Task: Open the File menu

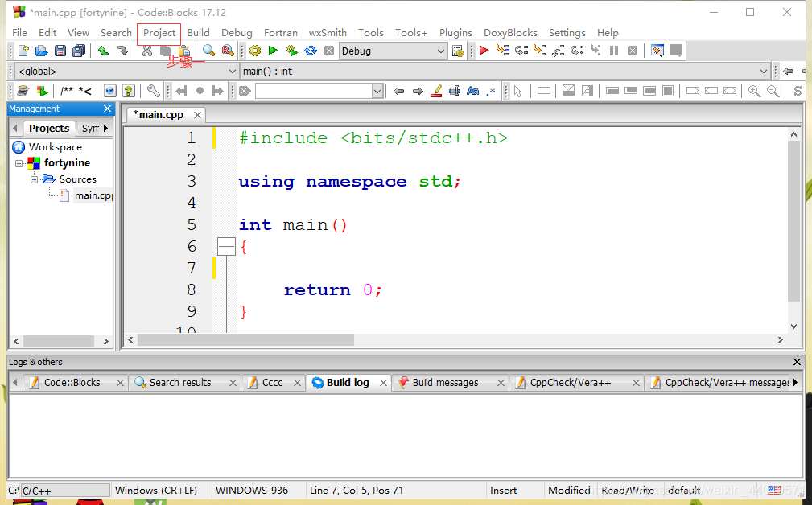Action: pyautogui.click(x=19, y=33)
